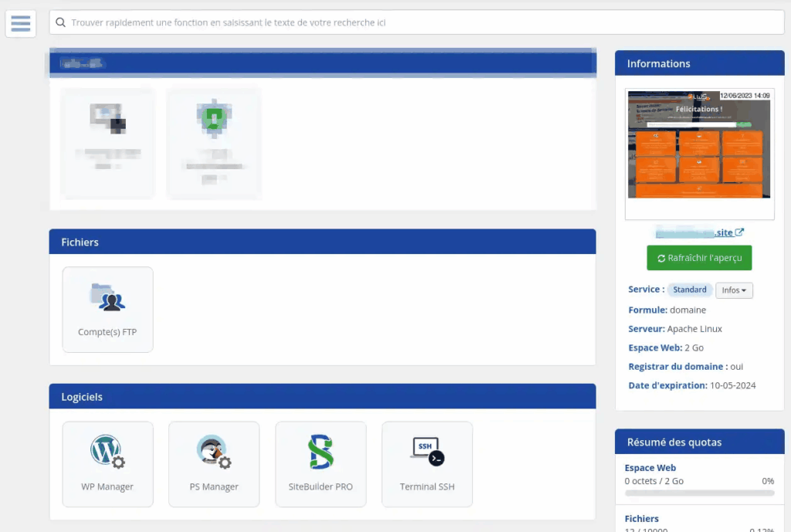This screenshot has height=532, width=791.
Task: Click the Fichiers section header
Action: pos(322,242)
